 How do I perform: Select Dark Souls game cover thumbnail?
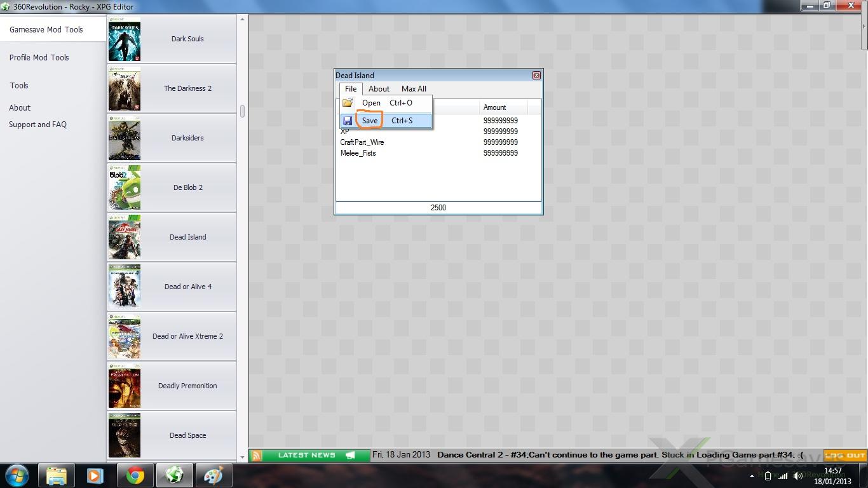pos(125,39)
